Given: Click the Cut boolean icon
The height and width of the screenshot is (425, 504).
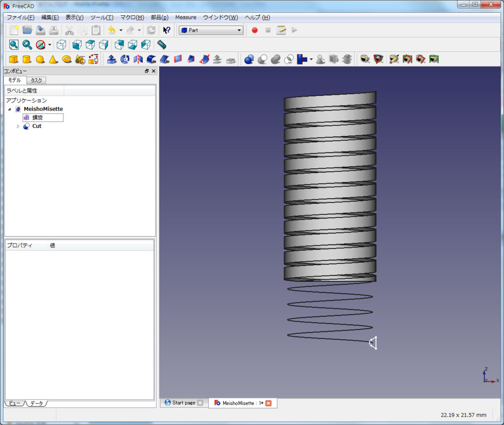Looking at the screenshot, I should coord(262,59).
